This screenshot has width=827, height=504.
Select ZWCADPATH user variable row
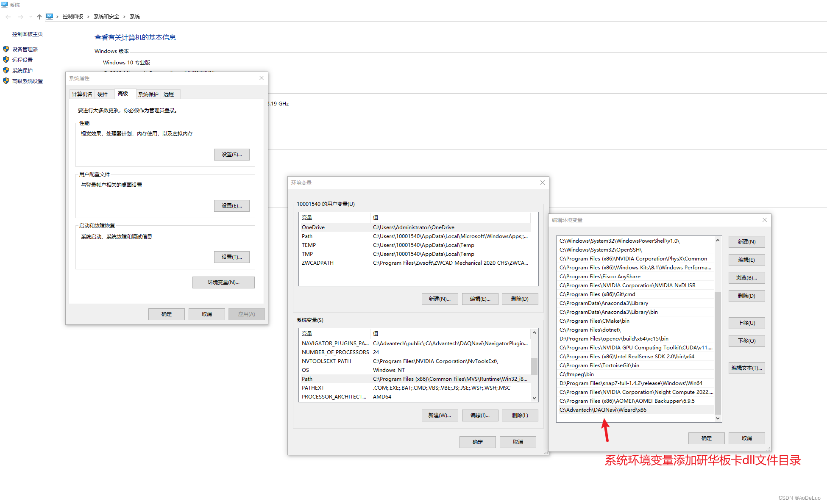(x=415, y=263)
